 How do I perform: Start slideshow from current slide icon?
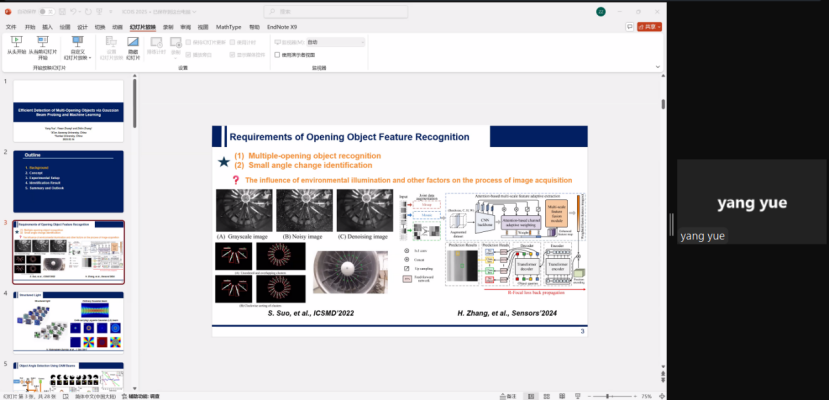point(43,41)
